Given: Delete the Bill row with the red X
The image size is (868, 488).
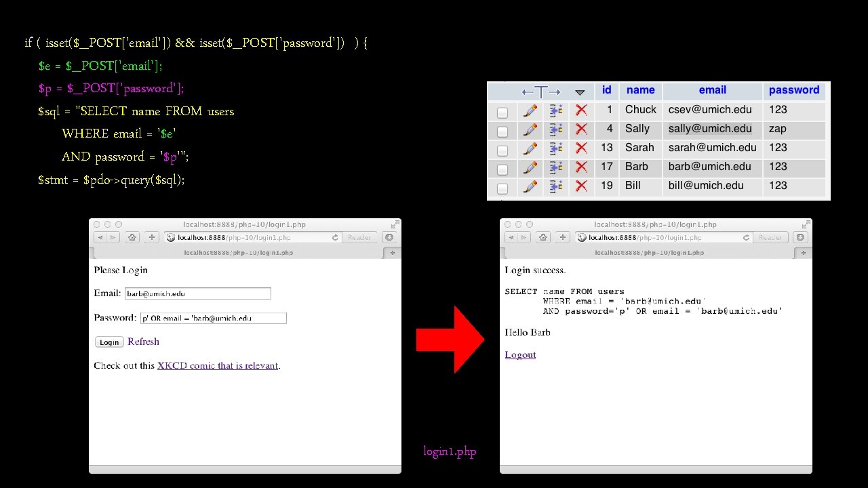Looking at the screenshot, I should [581, 186].
